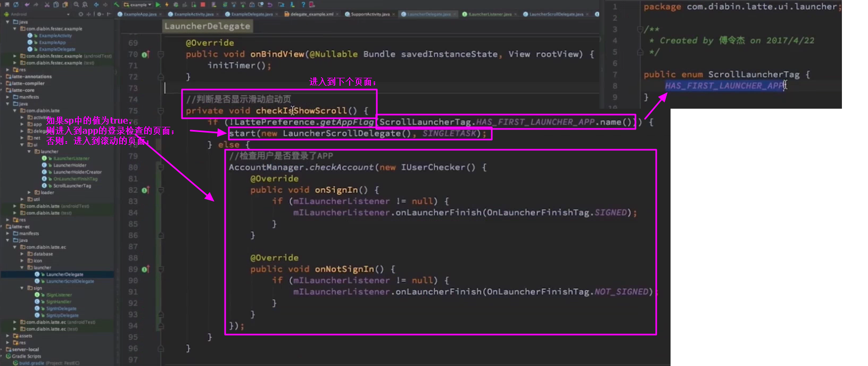Click the Save All toolbar icon
The width and height of the screenshot is (868, 366).
coord(7,4)
